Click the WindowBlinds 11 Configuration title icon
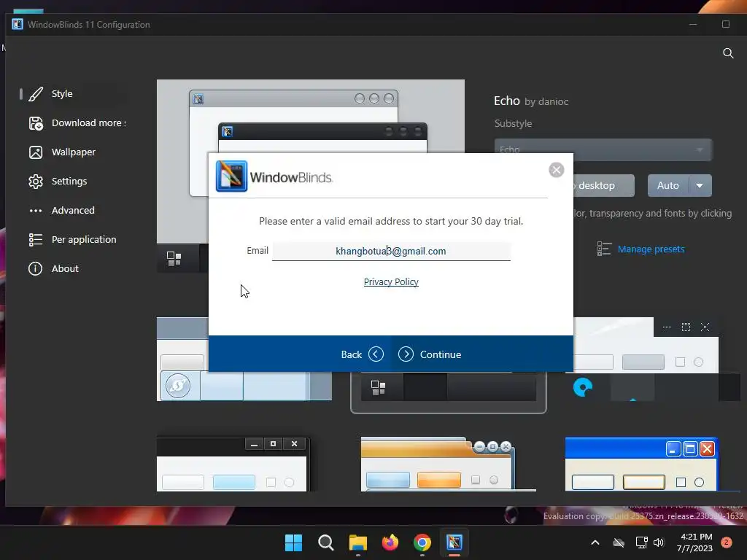747x560 pixels. [x=18, y=24]
